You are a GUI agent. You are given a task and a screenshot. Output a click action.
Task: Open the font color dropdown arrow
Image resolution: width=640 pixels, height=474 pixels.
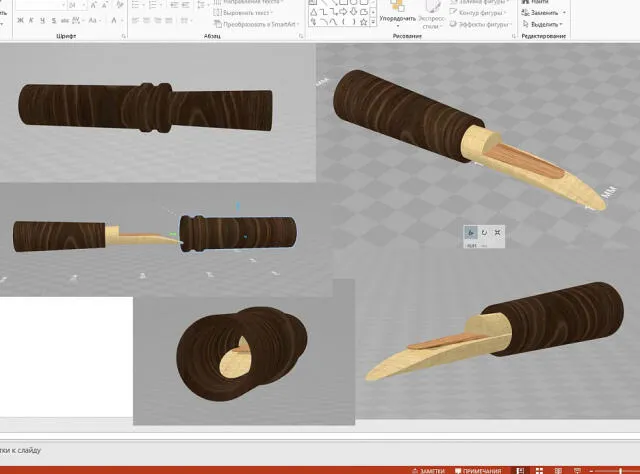coord(122,20)
